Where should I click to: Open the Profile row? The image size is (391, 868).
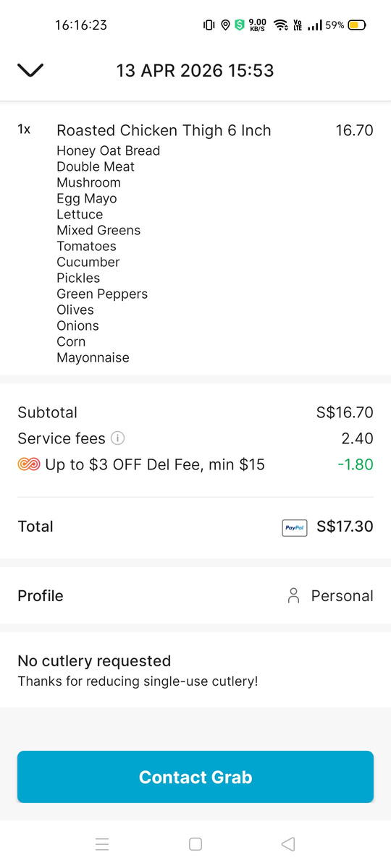(195, 596)
